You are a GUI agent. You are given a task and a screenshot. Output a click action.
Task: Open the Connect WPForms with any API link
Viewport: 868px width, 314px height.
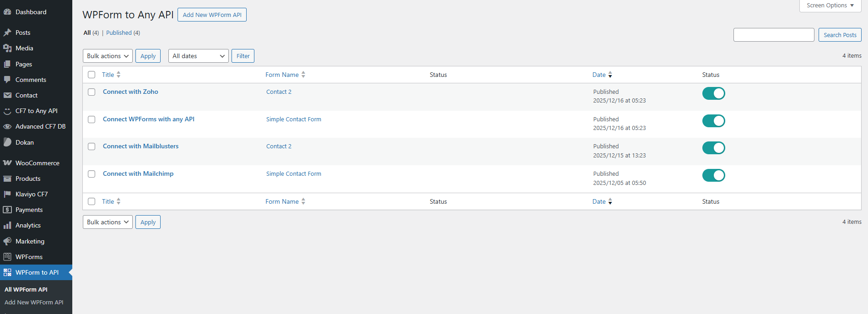149,119
